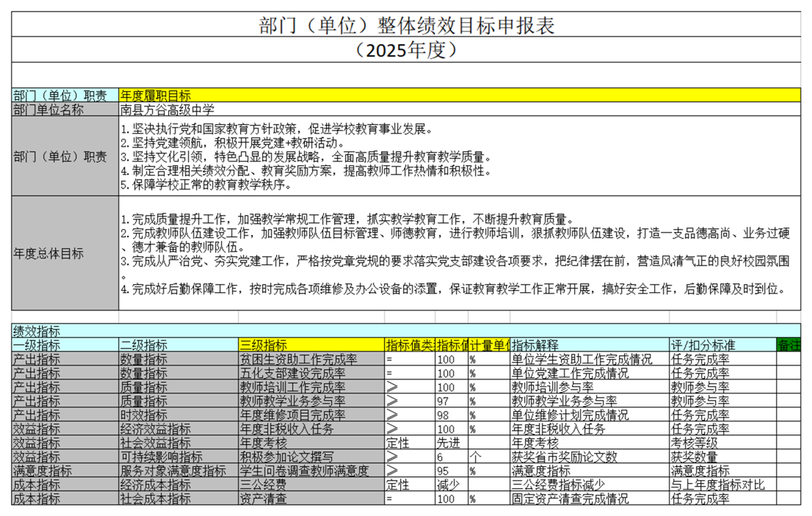
Task: Select the 考核等级 cell
Action: click(723, 443)
